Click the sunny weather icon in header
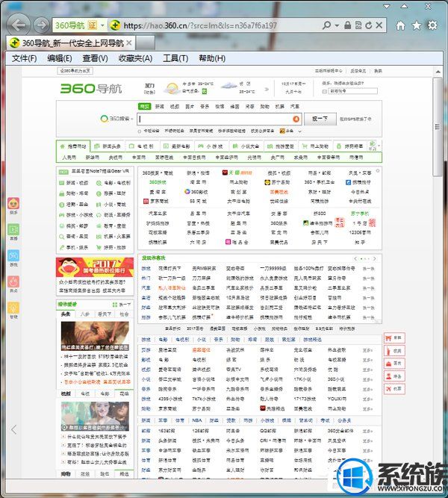 (x=172, y=89)
